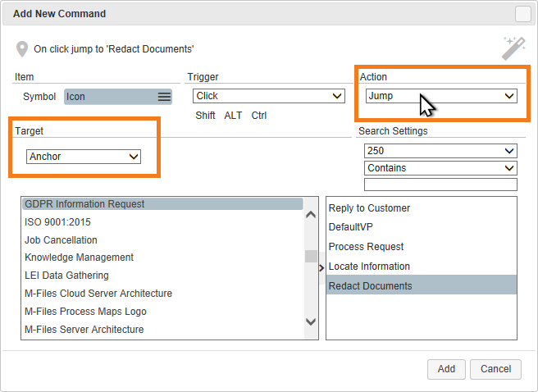The height and width of the screenshot is (392, 538).
Task: Click the magic wand icon
Action: (x=513, y=48)
